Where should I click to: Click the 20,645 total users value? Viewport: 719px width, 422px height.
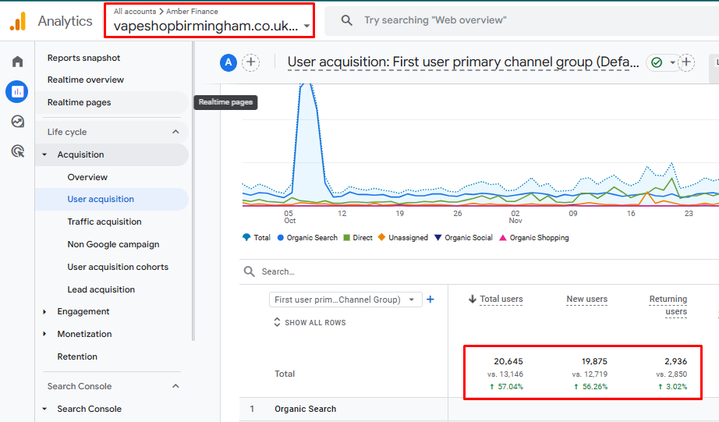pos(509,361)
